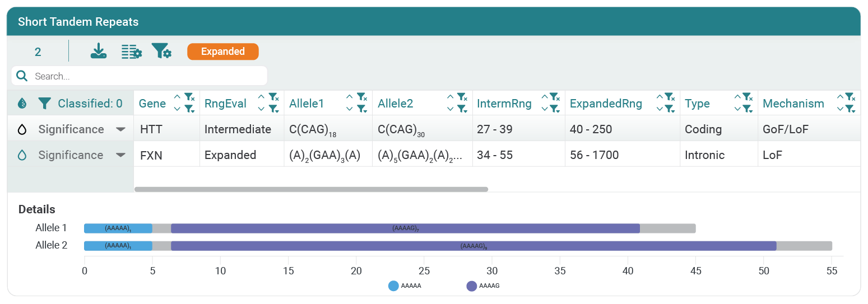This screenshot has height=304, width=868.
Task: Toggle the Expanded filter badge
Action: [x=223, y=52]
